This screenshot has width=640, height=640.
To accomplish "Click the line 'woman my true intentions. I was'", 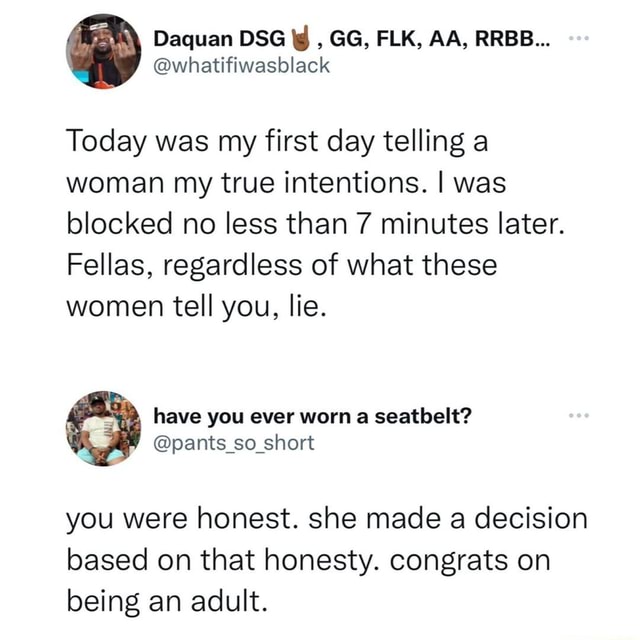I will coord(287,183).
